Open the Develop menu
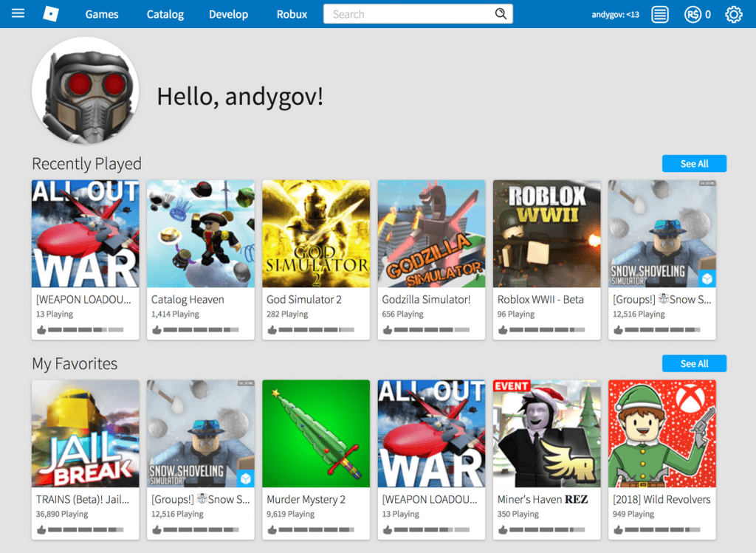This screenshot has height=553, width=756. click(x=229, y=15)
